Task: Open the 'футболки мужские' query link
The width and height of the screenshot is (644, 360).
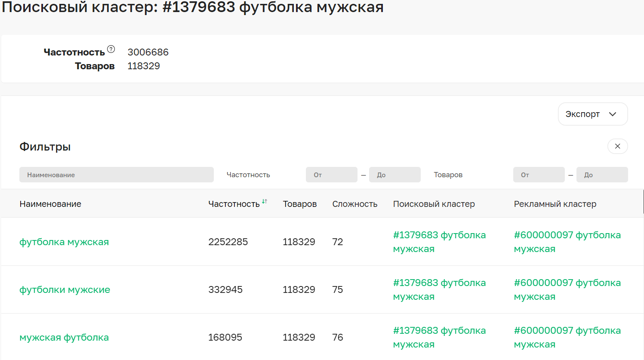Action: point(65,289)
